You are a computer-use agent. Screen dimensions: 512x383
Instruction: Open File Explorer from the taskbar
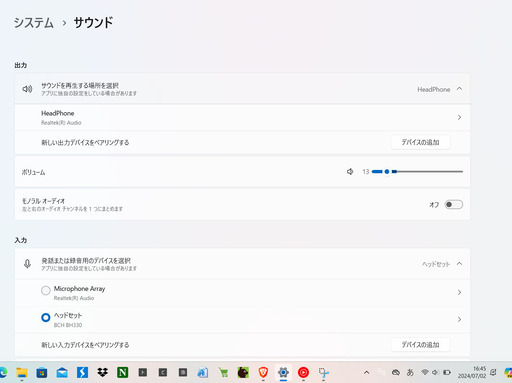click(x=22, y=372)
